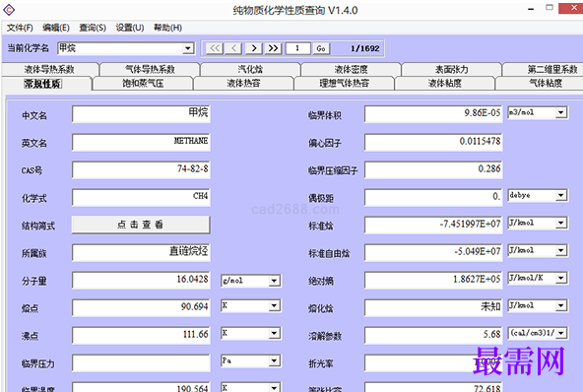Open the J/kmol unit dropdown for 标准自由焓
Viewport: 583px width, 392px height.
tap(561, 251)
